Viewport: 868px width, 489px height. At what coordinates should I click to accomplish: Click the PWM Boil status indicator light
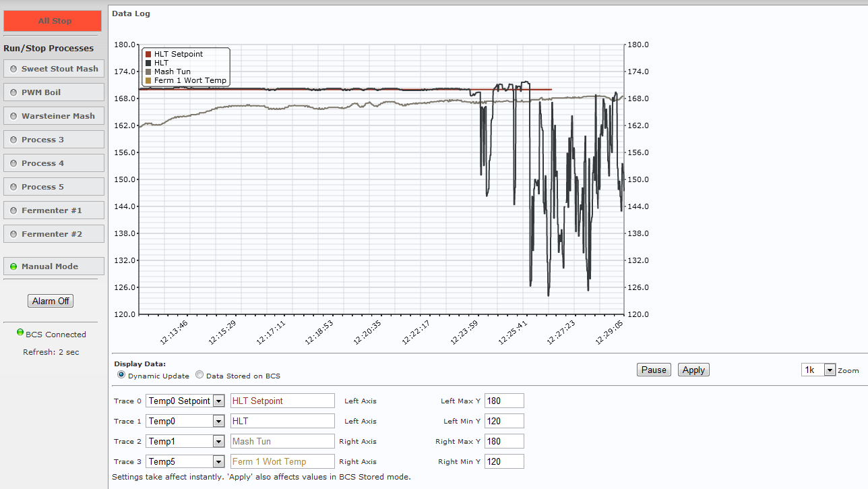pos(13,92)
